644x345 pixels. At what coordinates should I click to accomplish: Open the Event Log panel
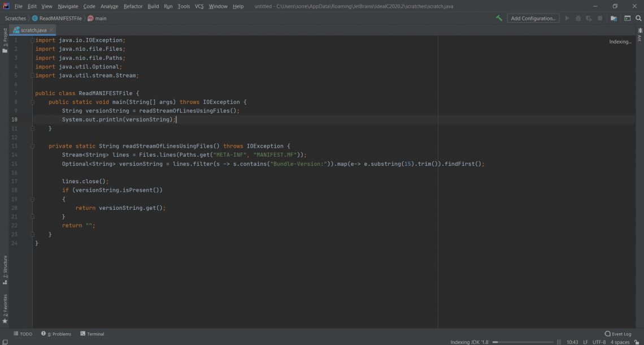(x=618, y=334)
